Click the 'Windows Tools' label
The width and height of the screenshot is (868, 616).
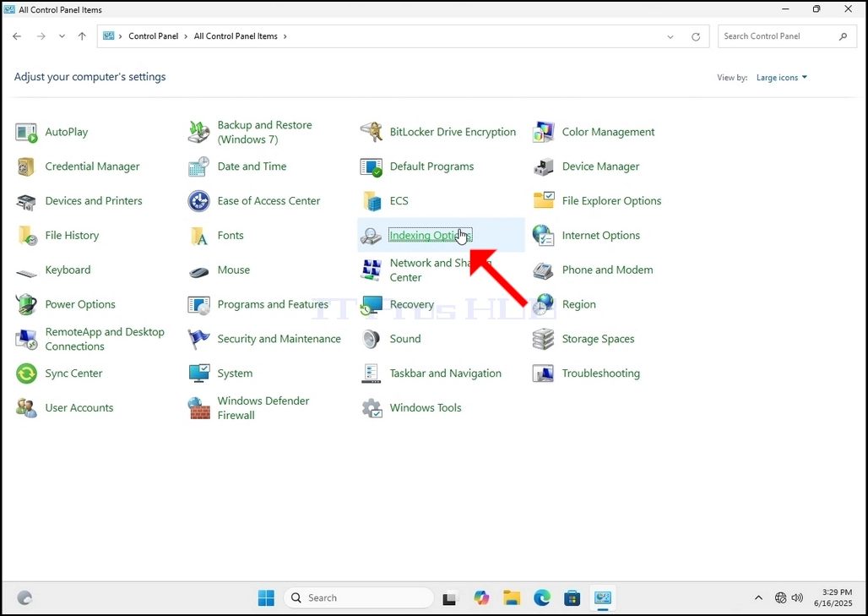426,408
